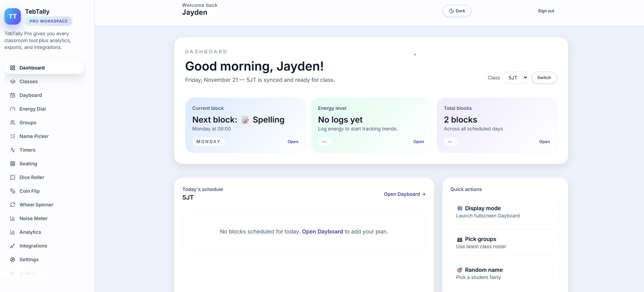Open the Seating grid icon
The height and width of the screenshot is (292, 644).
pos(13,164)
